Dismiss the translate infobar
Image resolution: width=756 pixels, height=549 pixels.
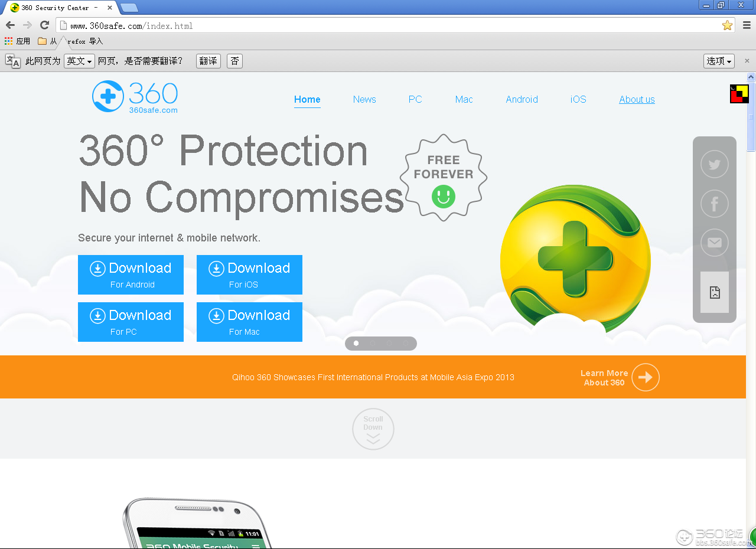click(x=747, y=61)
